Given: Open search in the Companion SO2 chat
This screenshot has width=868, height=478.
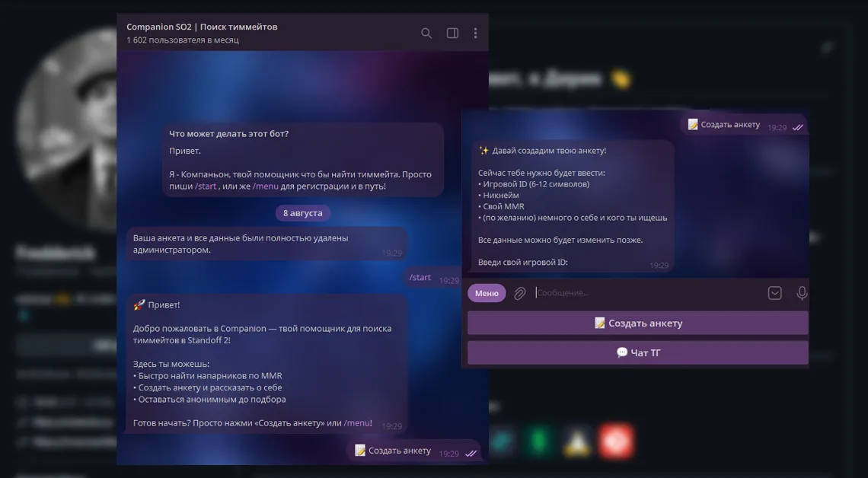Looking at the screenshot, I should [426, 33].
